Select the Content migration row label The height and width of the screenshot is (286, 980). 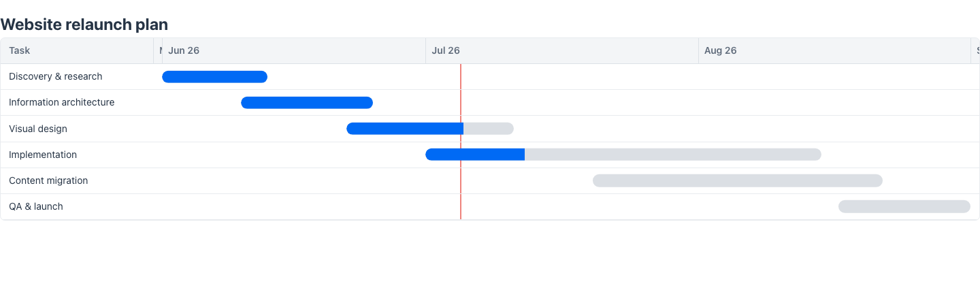[48, 180]
